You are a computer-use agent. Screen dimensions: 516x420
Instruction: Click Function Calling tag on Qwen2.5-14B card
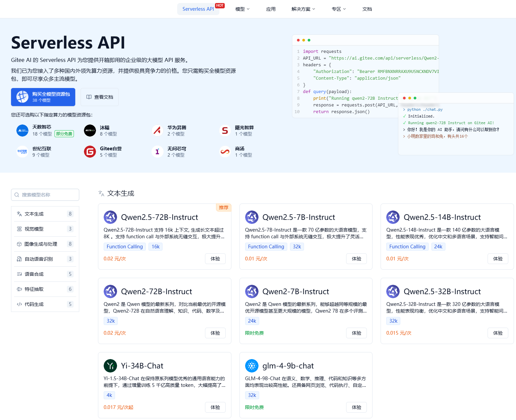(x=407, y=247)
